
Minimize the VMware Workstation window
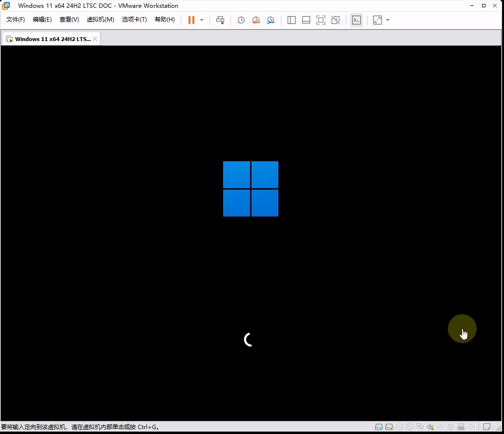[x=472, y=5]
